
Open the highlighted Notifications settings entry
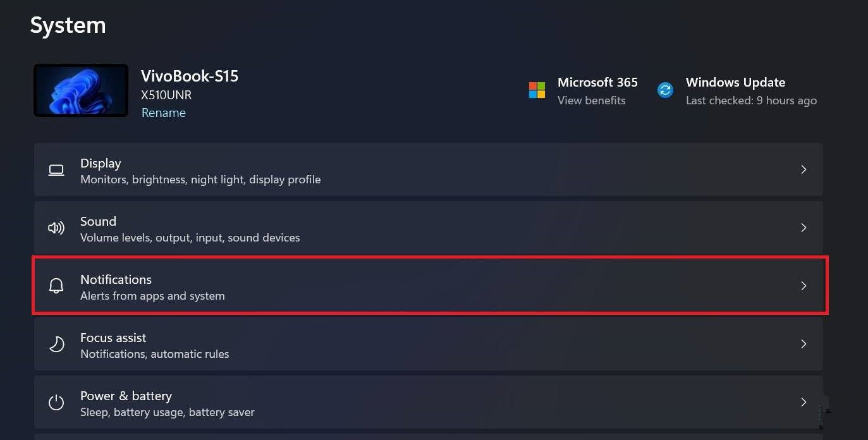tap(379, 285)
